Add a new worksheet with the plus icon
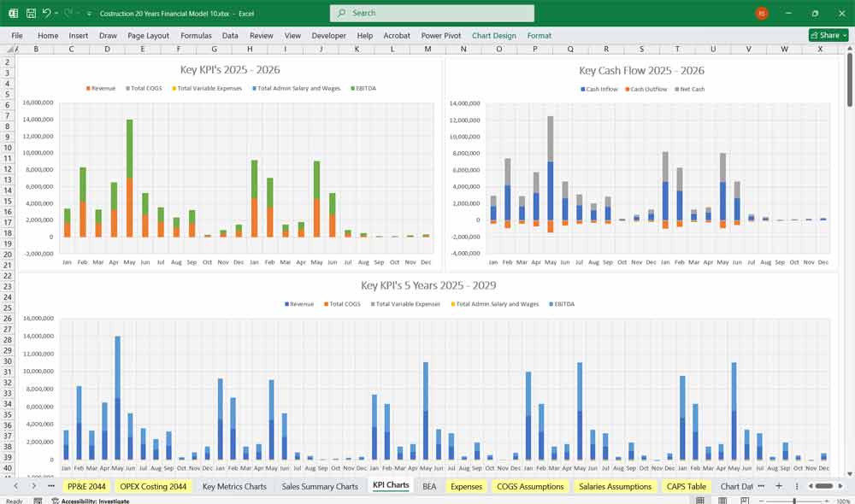Image resolution: width=855 pixels, height=504 pixels. (x=778, y=486)
